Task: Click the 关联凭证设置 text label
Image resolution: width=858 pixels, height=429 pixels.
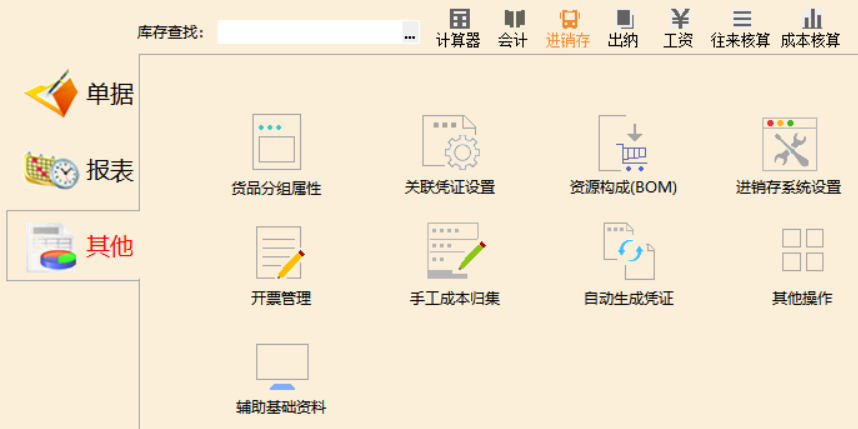Action: (450, 188)
